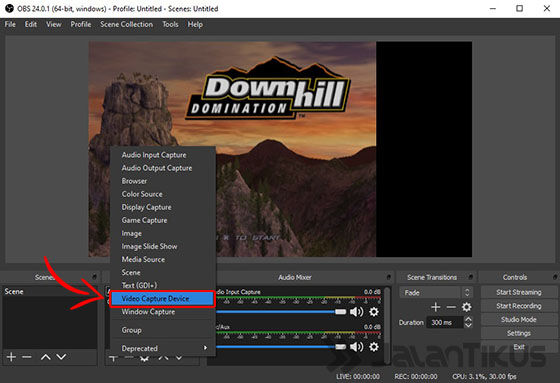Pop out the Scenes dock panel icon
Viewport: 560px width, 383px height.
[94, 277]
